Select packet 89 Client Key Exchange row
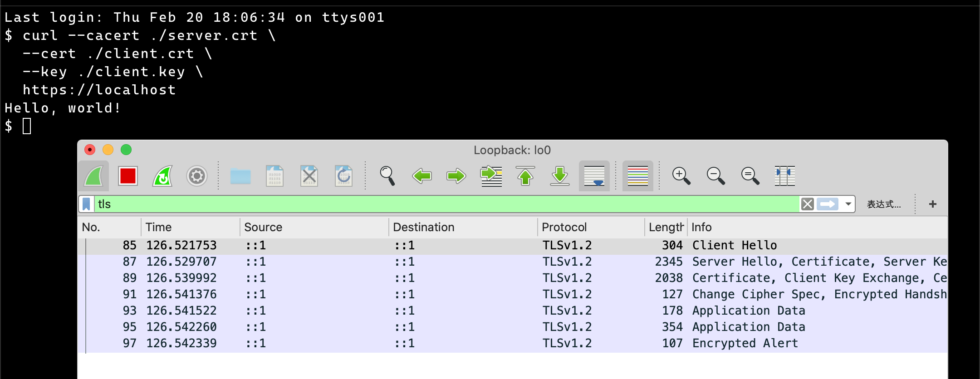The width and height of the screenshot is (980, 379). click(x=513, y=278)
